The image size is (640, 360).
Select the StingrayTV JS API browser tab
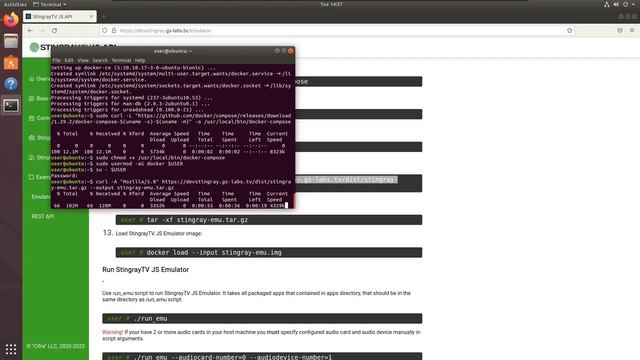click(x=60, y=17)
